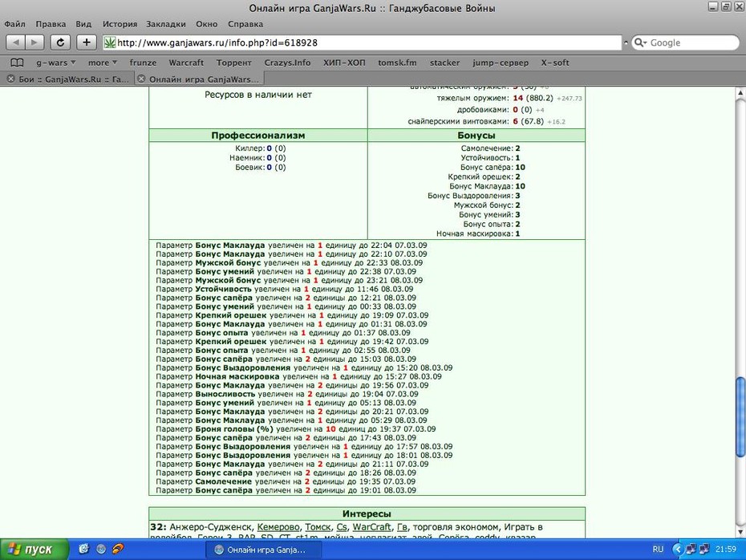
Task: Go back with the left arrow button
Action: 16,43
